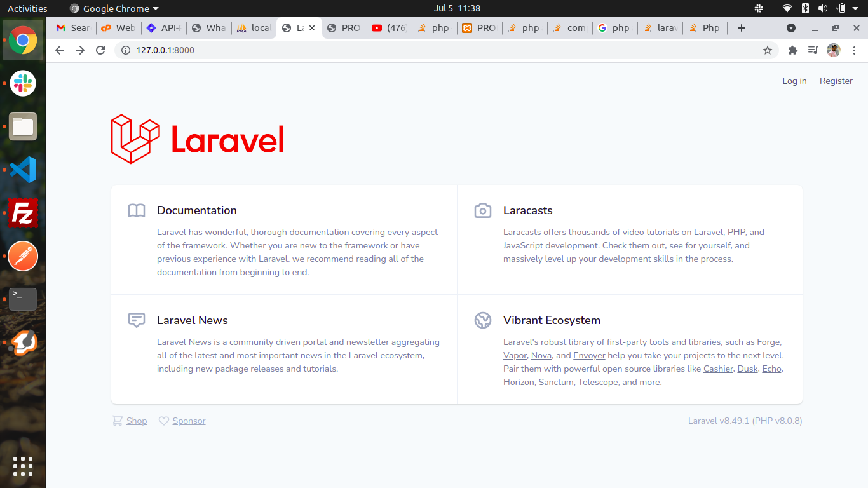Open Visual Studio Code from the dock
868x488 pixels.
click(23, 170)
